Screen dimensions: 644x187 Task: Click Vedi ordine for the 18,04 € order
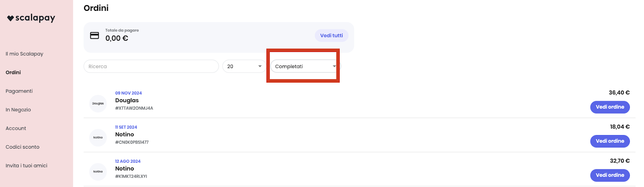610,141
